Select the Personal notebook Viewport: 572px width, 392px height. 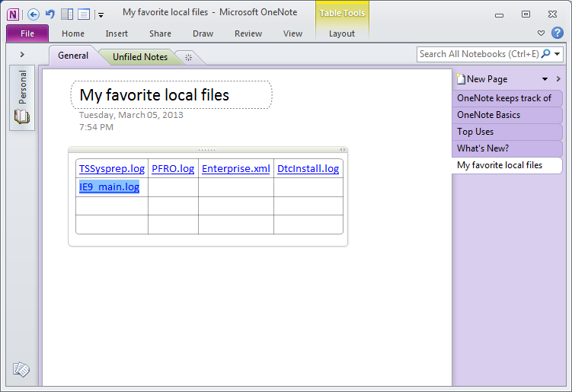pyautogui.click(x=22, y=97)
